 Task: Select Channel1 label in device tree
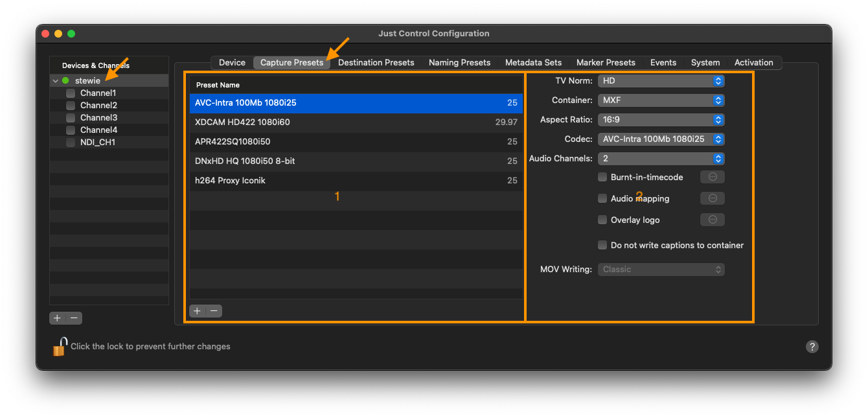click(98, 93)
